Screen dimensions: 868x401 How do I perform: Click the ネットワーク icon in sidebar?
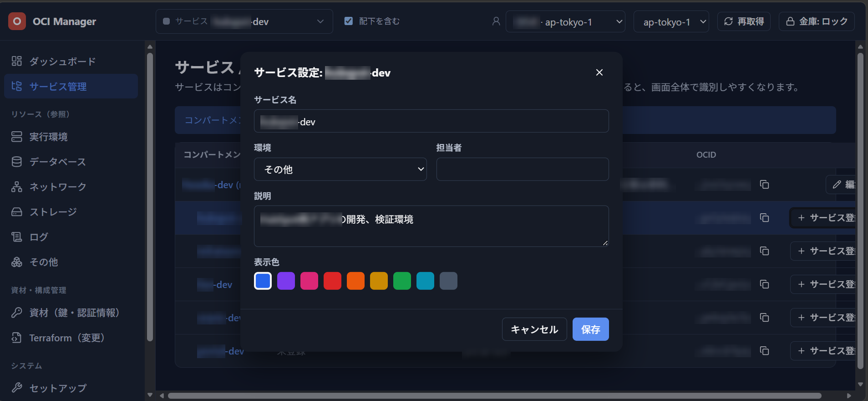click(x=17, y=187)
